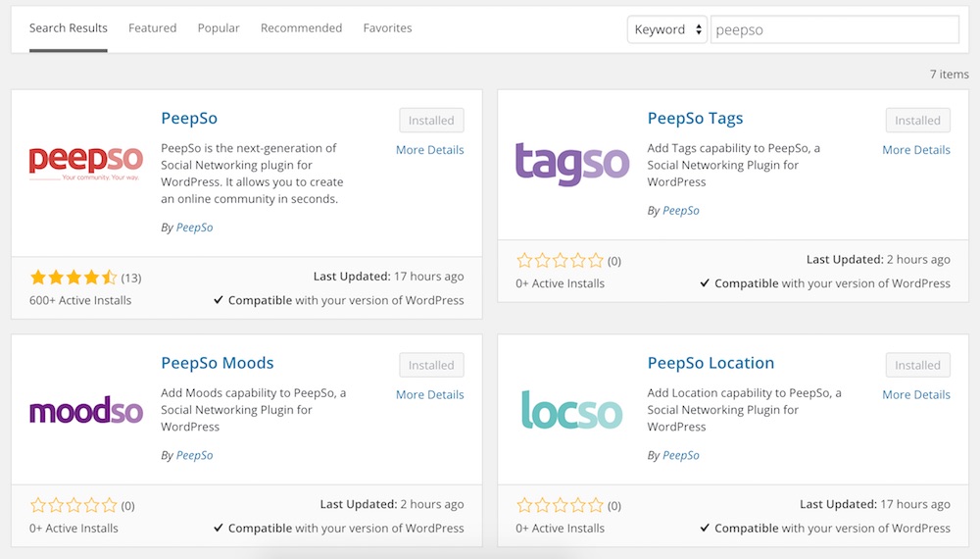Image resolution: width=980 pixels, height=559 pixels.
Task: Click 'Add Tags capability' description text
Action: click(x=734, y=165)
